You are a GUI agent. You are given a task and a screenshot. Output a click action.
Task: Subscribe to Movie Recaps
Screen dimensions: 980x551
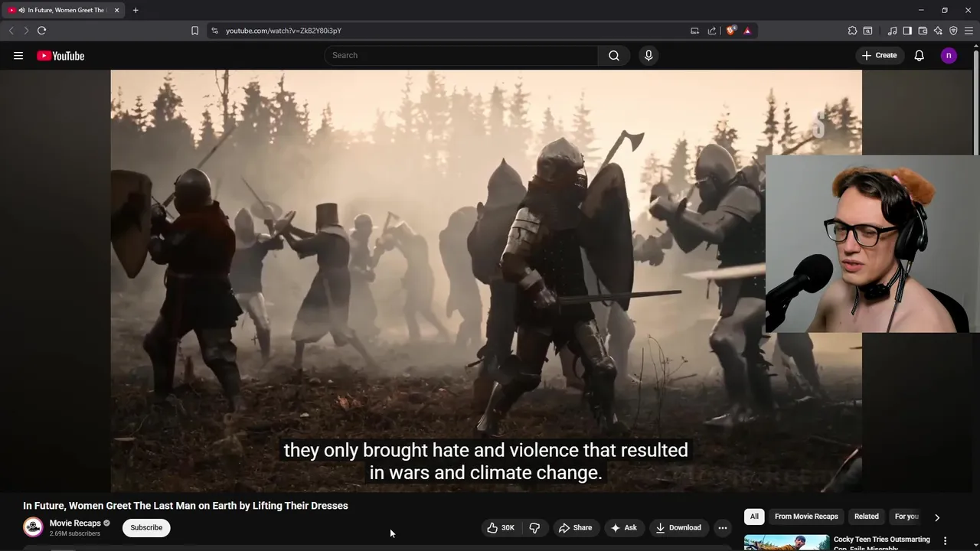pos(146,527)
